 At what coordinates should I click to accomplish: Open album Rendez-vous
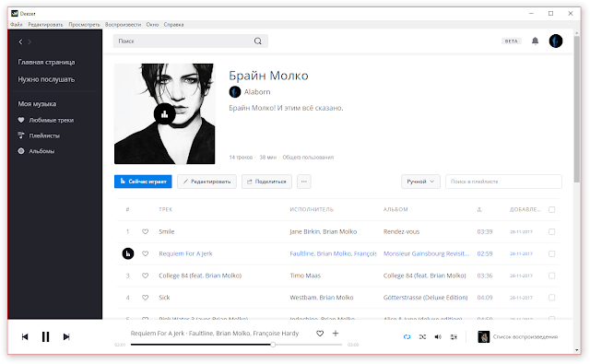[401, 231]
